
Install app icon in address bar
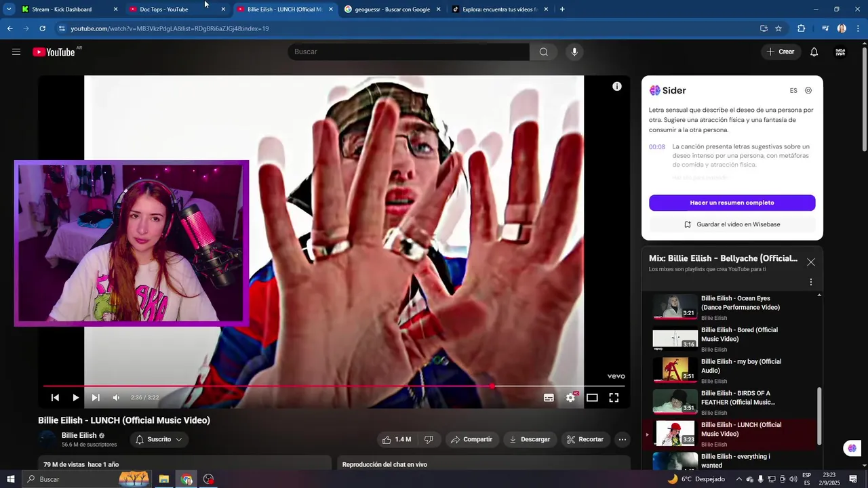point(764,28)
